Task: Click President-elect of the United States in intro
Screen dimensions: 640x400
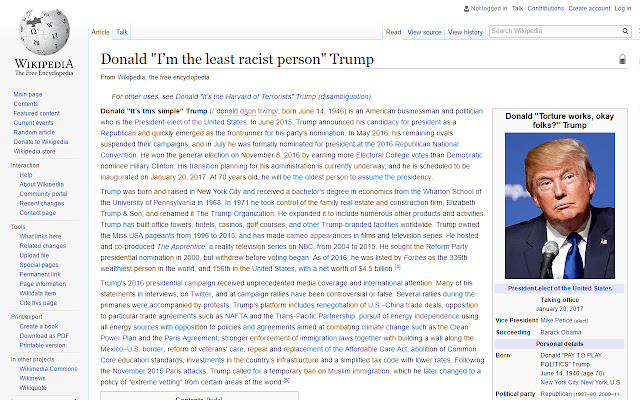Action: coord(191,122)
